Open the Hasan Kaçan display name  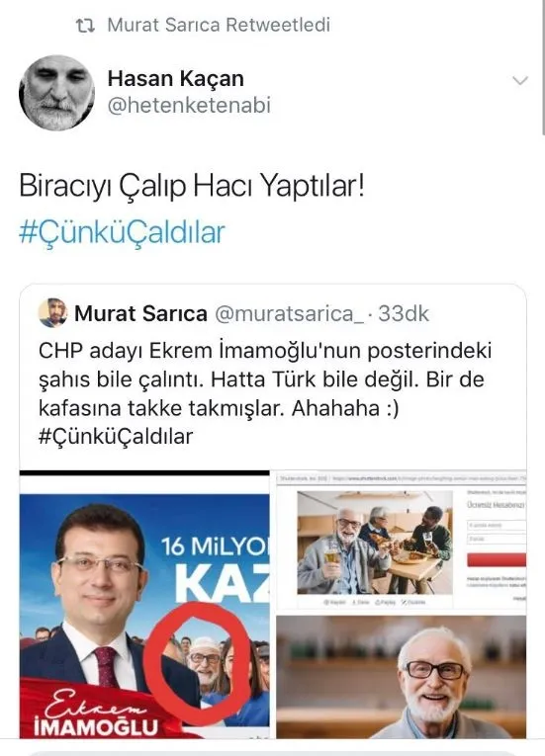pos(176,78)
